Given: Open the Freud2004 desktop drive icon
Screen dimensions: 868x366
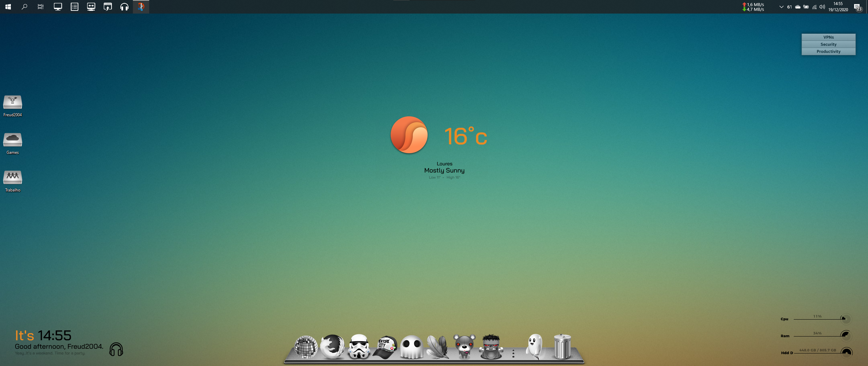Looking at the screenshot, I should 13,102.
